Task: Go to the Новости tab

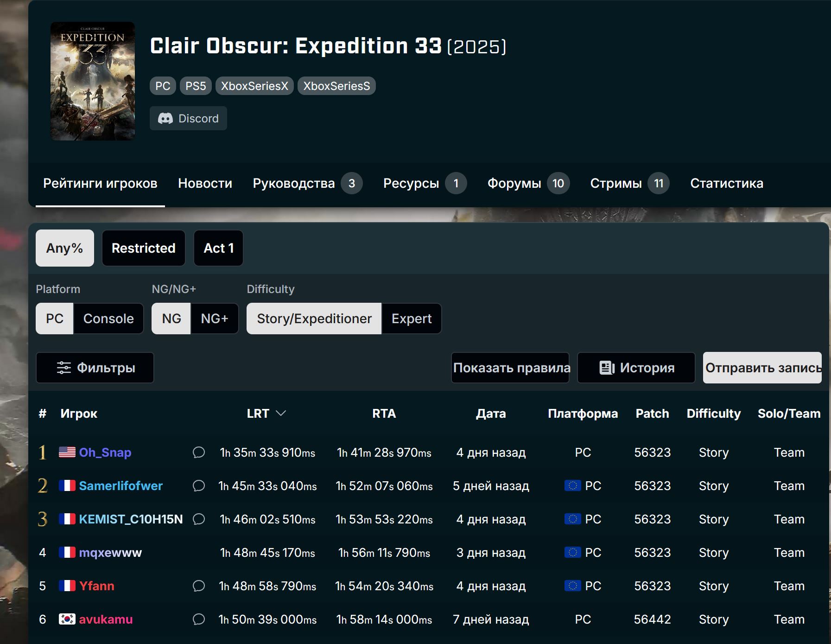Action: [205, 183]
